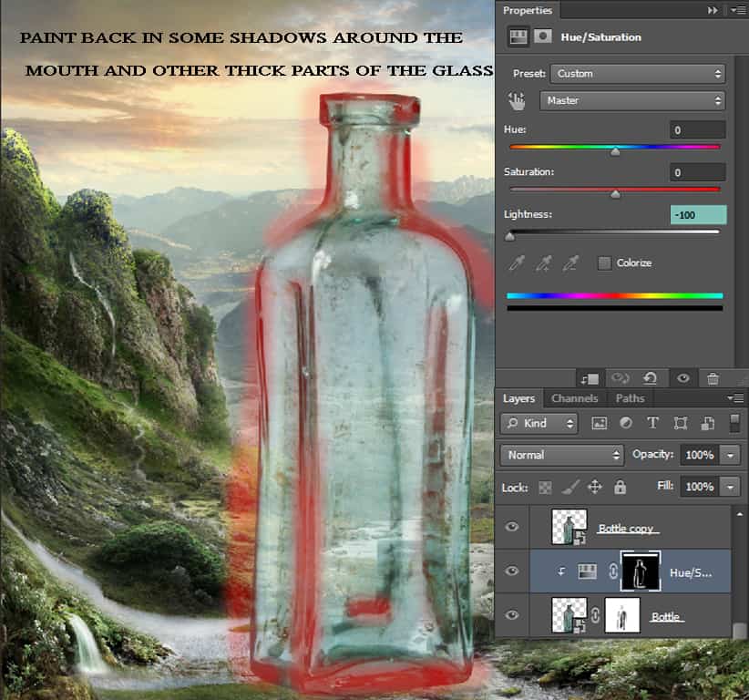Click the Hue/Saturation adjustment icon in Properties
749x700 pixels.
(x=518, y=36)
